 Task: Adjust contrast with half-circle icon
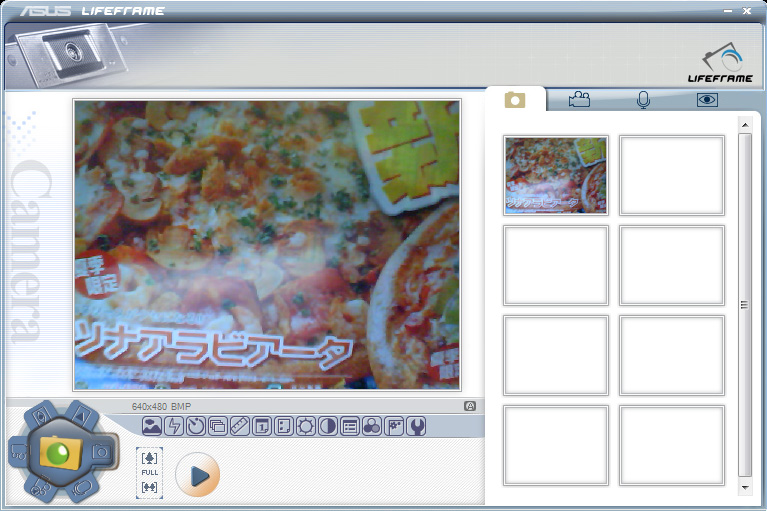(328, 426)
